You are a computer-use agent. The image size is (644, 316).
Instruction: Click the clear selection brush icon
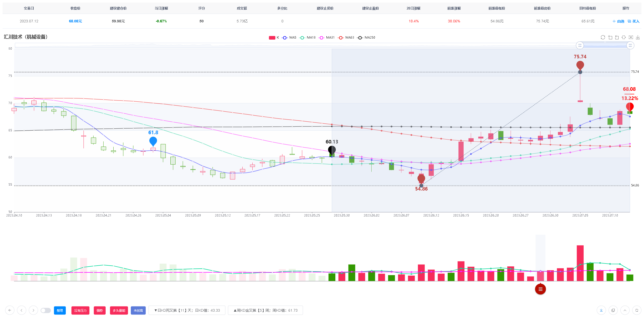point(631,37)
